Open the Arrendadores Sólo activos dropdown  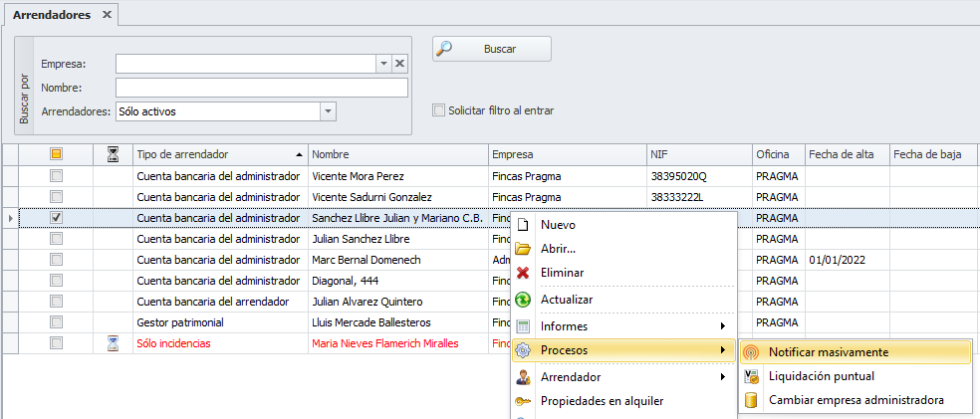point(328,111)
